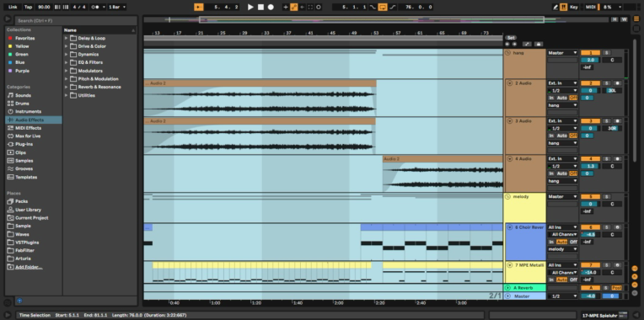Click the H height optimize button
This screenshot has height=320, width=644.
[614, 19]
